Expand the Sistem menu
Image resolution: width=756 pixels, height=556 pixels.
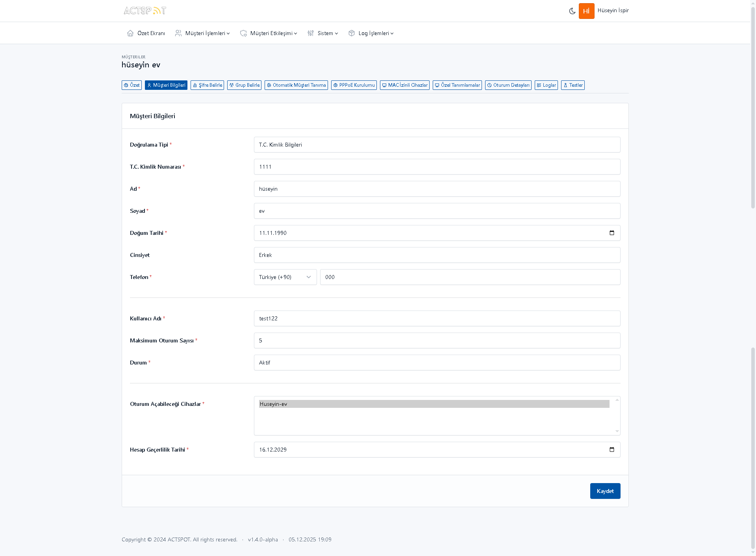click(x=323, y=33)
